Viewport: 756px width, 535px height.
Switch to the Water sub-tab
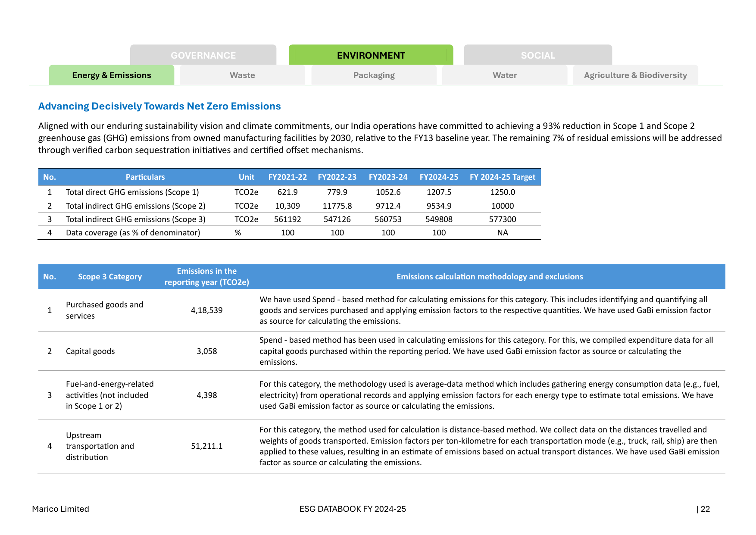(x=505, y=75)
